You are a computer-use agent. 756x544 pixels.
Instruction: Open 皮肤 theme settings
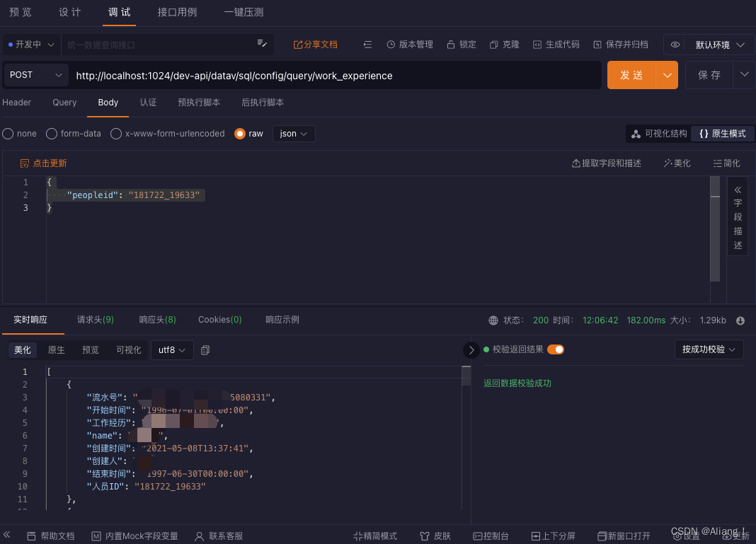[x=434, y=536]
